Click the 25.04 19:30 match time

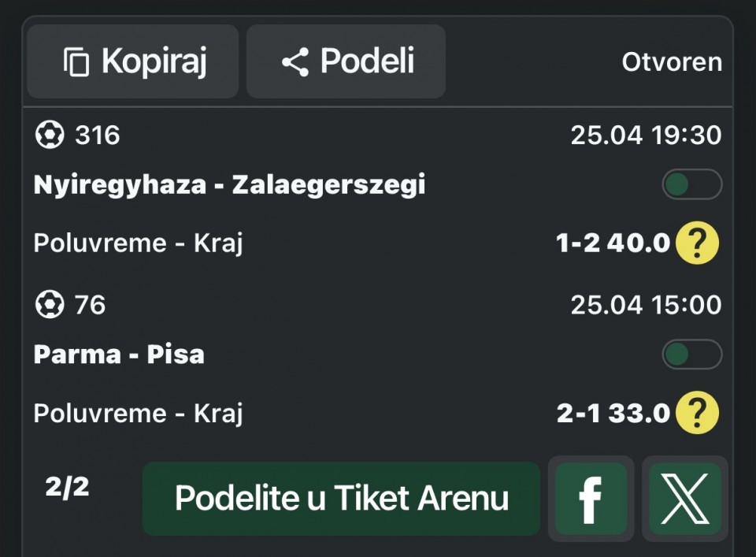[x=646, y=136]
